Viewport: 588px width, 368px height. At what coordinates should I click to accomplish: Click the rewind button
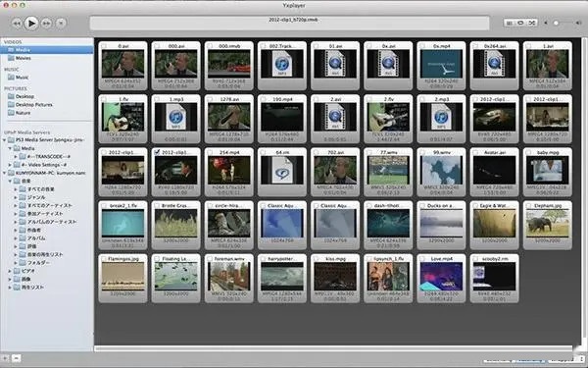[17, 24]
